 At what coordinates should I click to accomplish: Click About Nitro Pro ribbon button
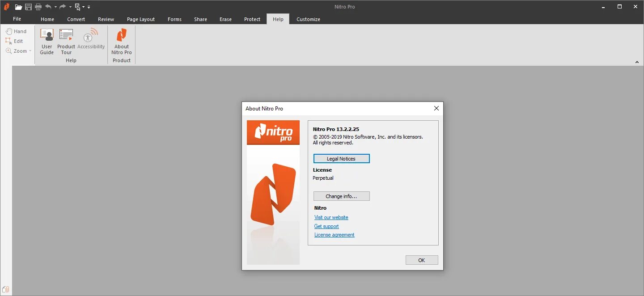coord(122,42)
